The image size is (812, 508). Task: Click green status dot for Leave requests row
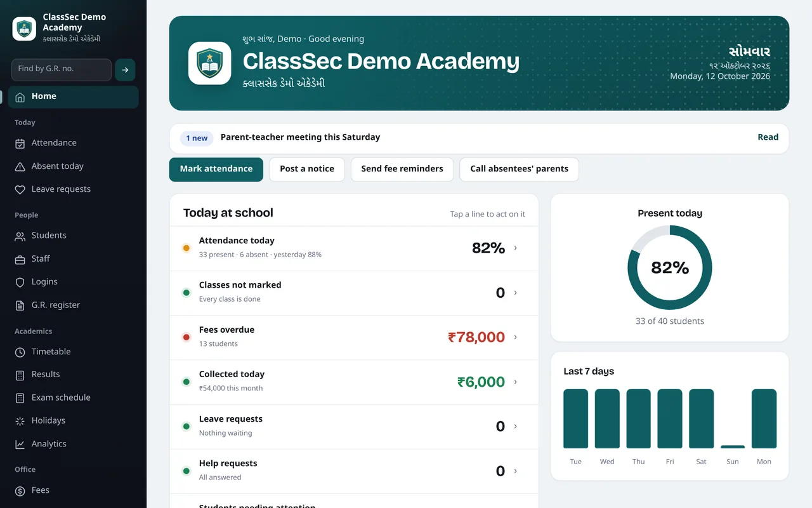[187, 426]
